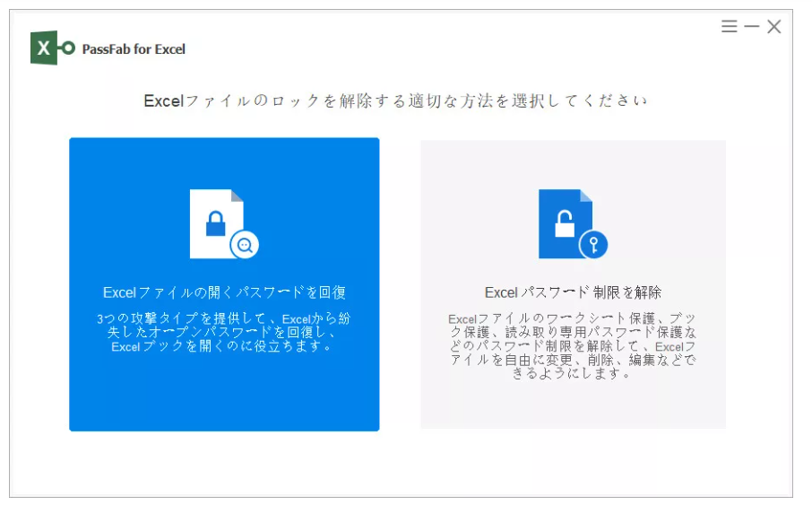Click the Excelファイルのロックを解除する heading text

point(395,100)
